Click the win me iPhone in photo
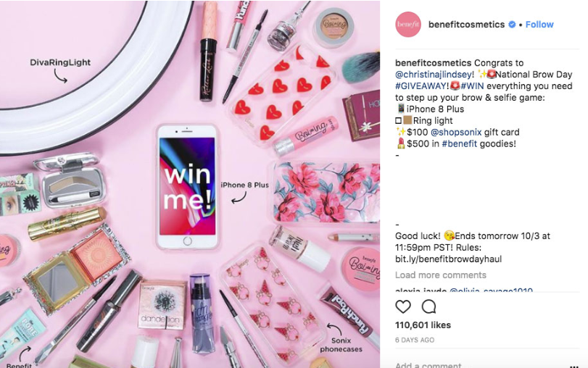The height and width of the screenshot is (368, 588). (188, 187)
